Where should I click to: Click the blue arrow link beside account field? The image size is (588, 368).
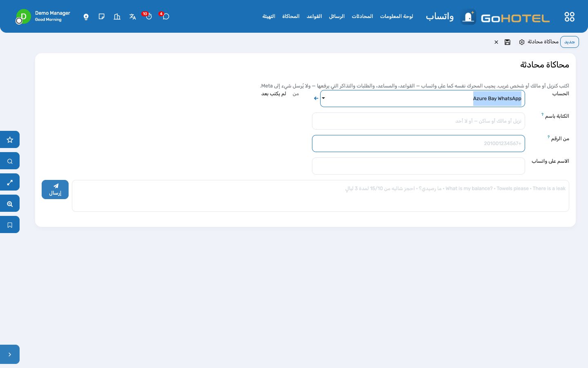[x=316, y=99]
